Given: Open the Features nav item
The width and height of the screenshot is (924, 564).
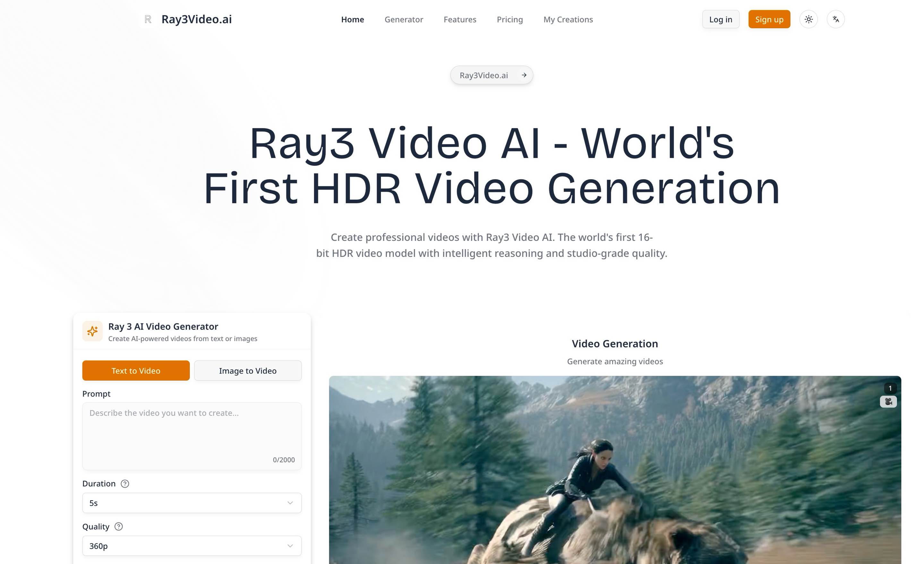Looking at the screenshot, I should 460,19.
